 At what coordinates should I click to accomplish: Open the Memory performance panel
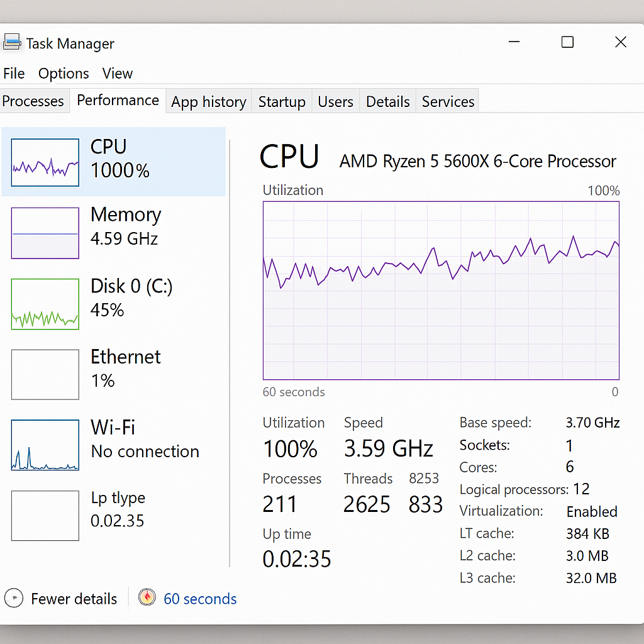point(113,233)
